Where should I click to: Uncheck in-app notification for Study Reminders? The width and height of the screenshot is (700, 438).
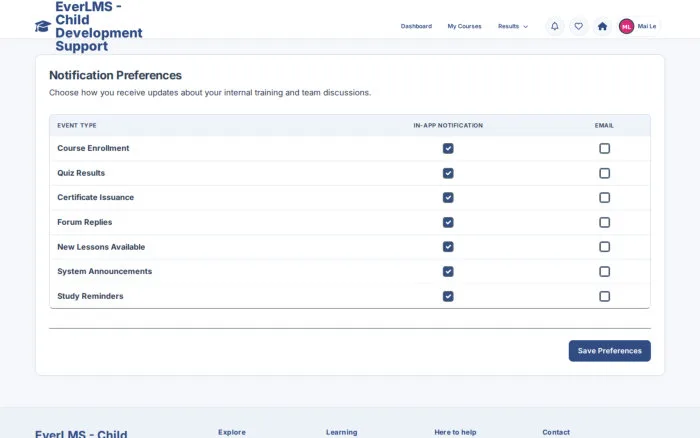(448, 296)
